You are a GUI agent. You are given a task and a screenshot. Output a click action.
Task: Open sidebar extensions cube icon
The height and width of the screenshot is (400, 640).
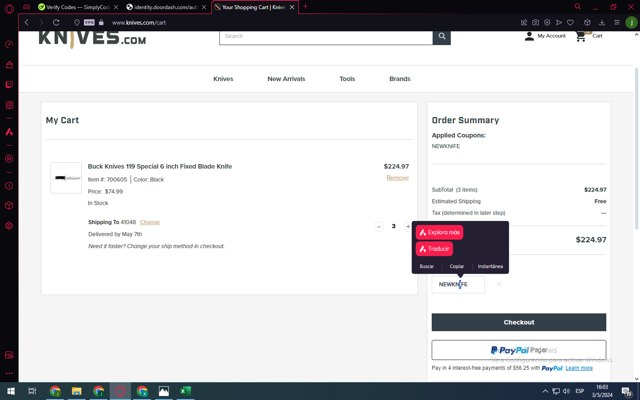tap(9, 205)
